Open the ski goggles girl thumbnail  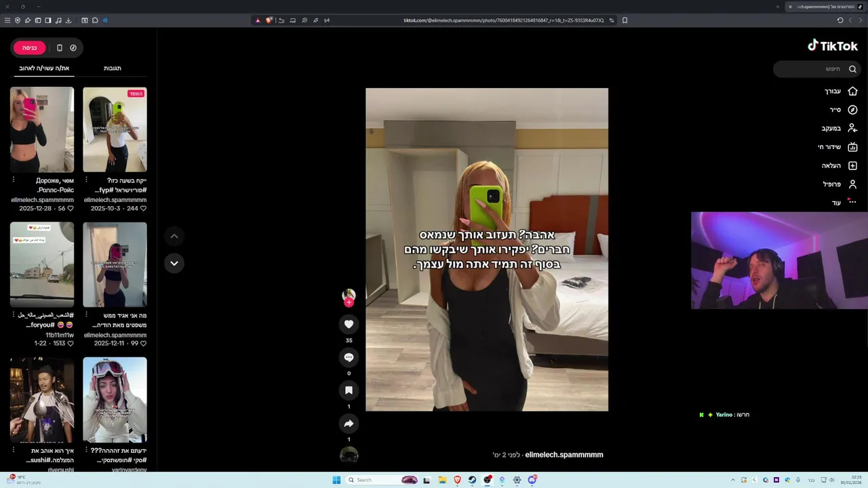coord(115,400)
